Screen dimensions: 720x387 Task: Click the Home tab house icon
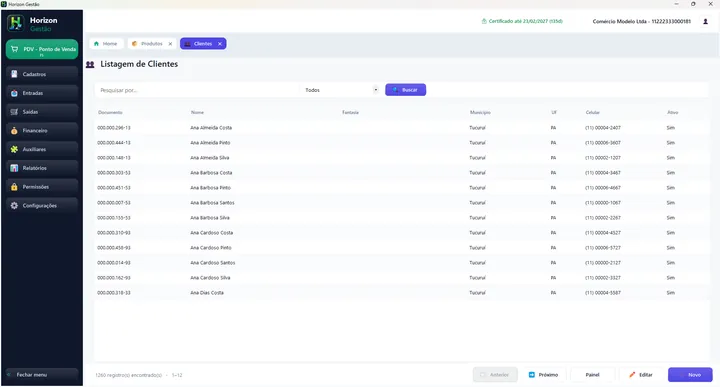(96, 44)
